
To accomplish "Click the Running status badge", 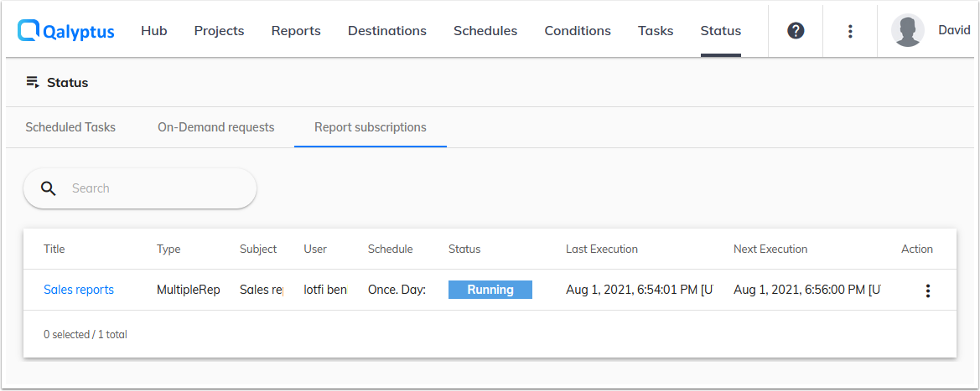I will coord(490,290).
